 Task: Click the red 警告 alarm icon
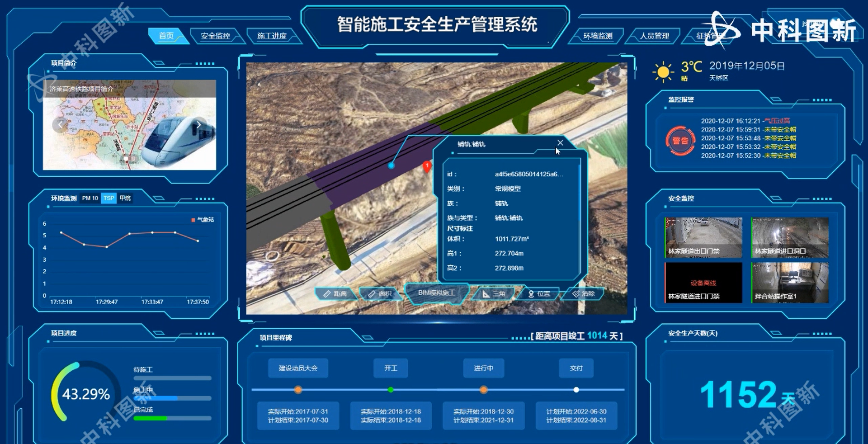click(x=680, y=141)
